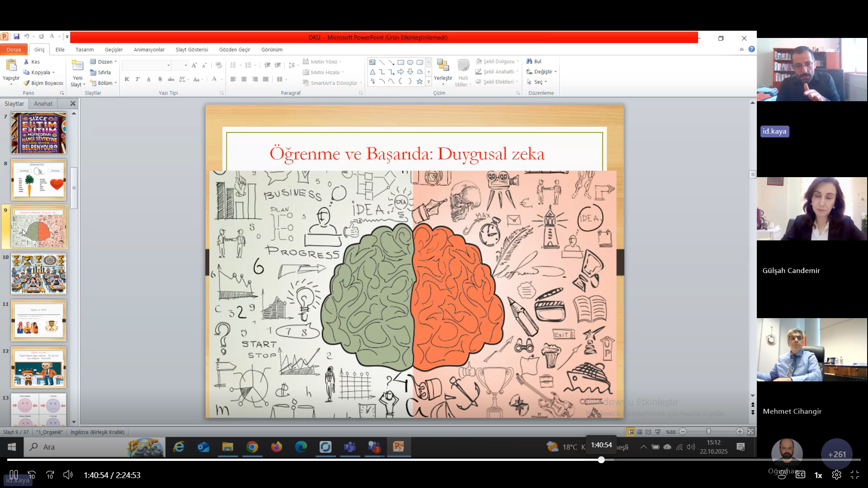
Task: Click the Dosya file button
Action: point(14,50)
